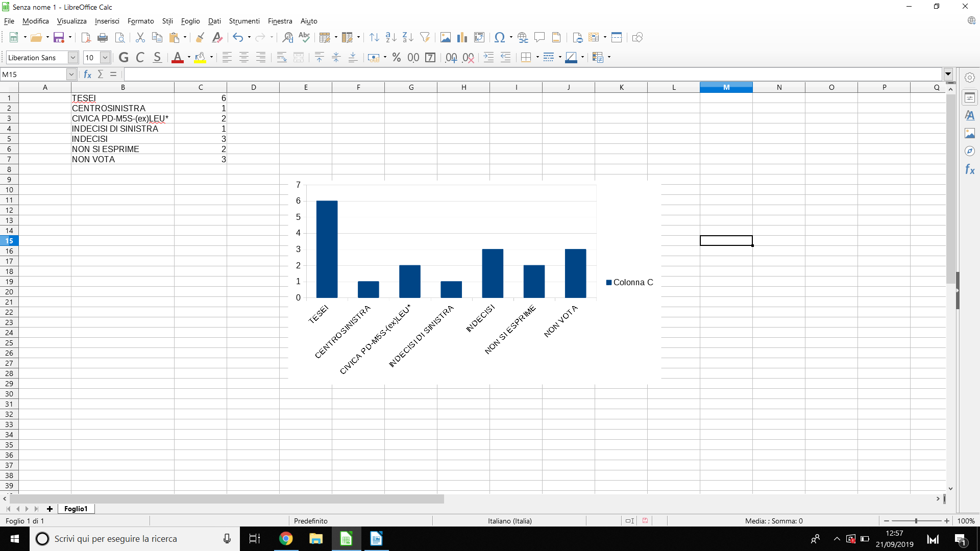Click the Insert Chart icon
980x551 pixels.
pyautogui.click(x=462, y=37)
